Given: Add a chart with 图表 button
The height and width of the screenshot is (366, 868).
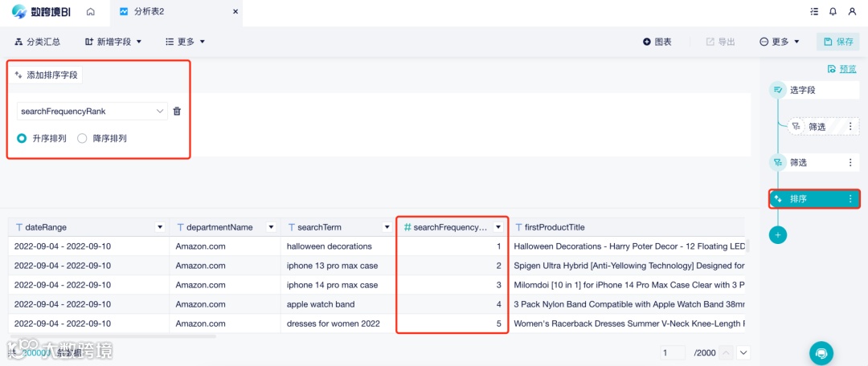Looking at the screenshot, I should pos(657,42).
